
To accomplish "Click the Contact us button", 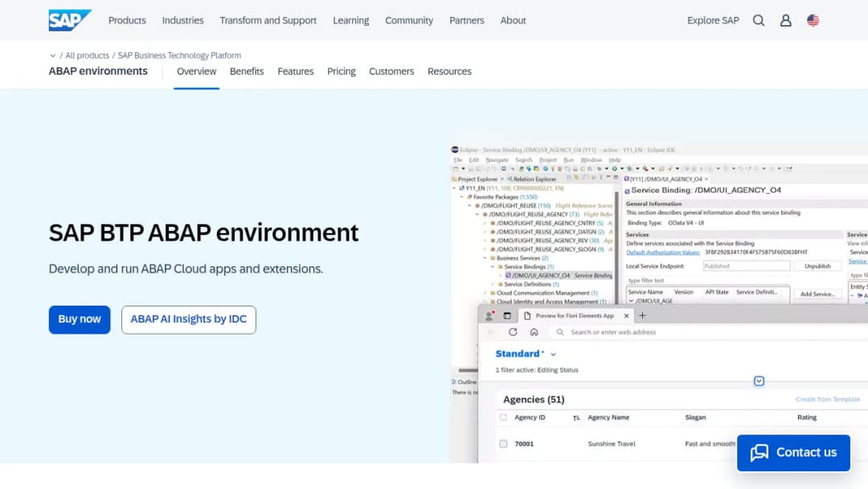I will click(x=793, y=453).
